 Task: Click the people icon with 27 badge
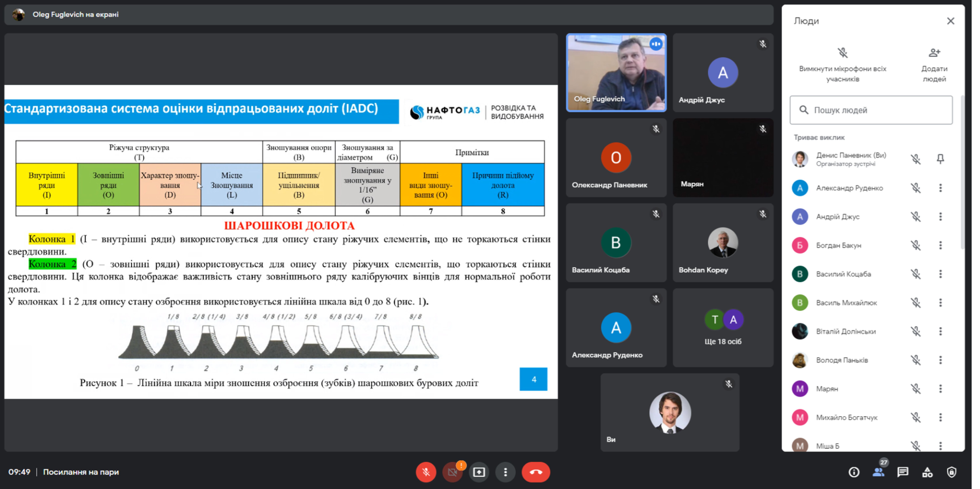[878, 472]
